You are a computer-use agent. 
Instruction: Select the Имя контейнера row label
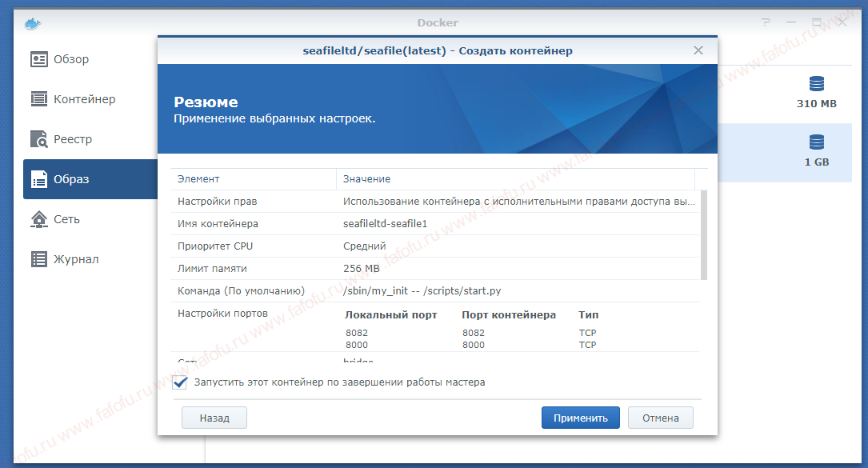coord(218,224)
